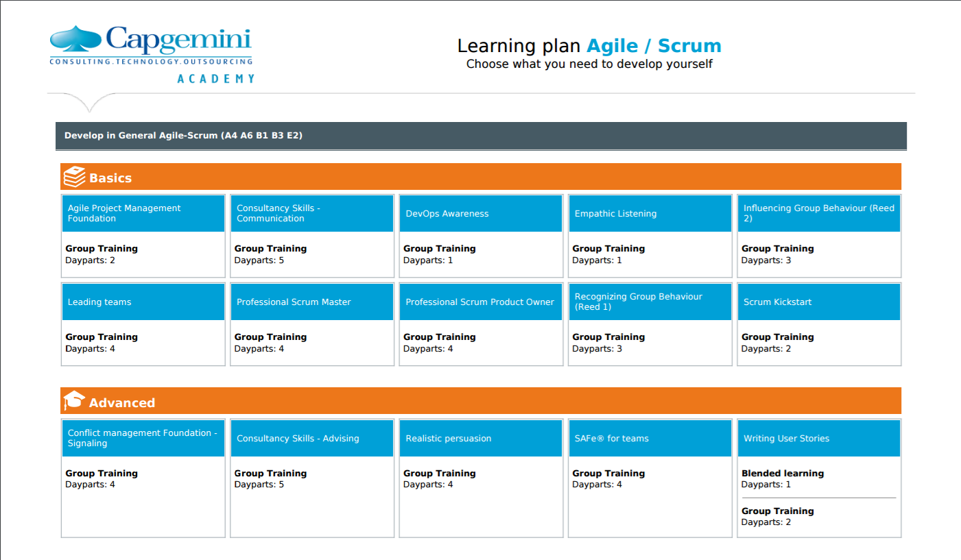Click the Basics books stack icon

click(74, 177)
